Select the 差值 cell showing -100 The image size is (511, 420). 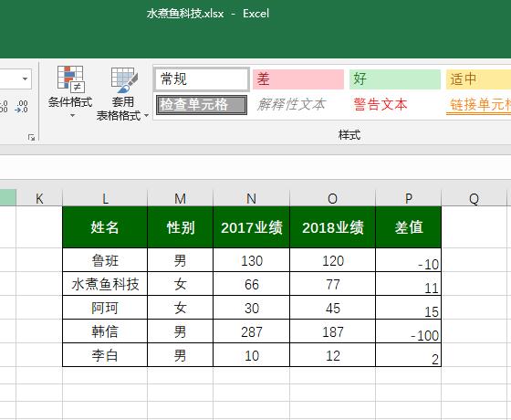[409, 331]
